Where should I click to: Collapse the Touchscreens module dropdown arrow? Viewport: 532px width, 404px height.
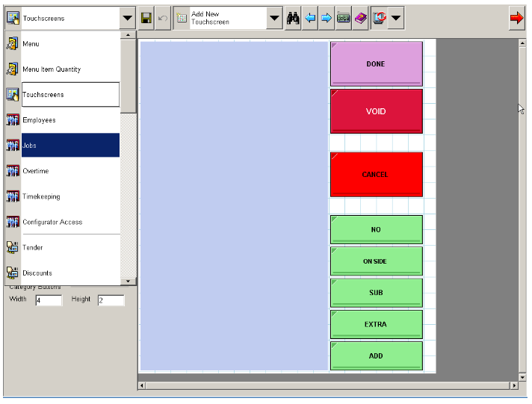coord(128,18)
